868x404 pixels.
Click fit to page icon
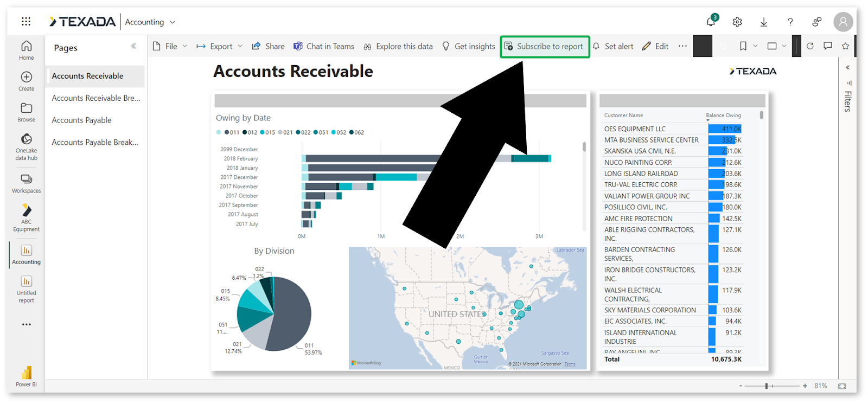pos(842,386)
